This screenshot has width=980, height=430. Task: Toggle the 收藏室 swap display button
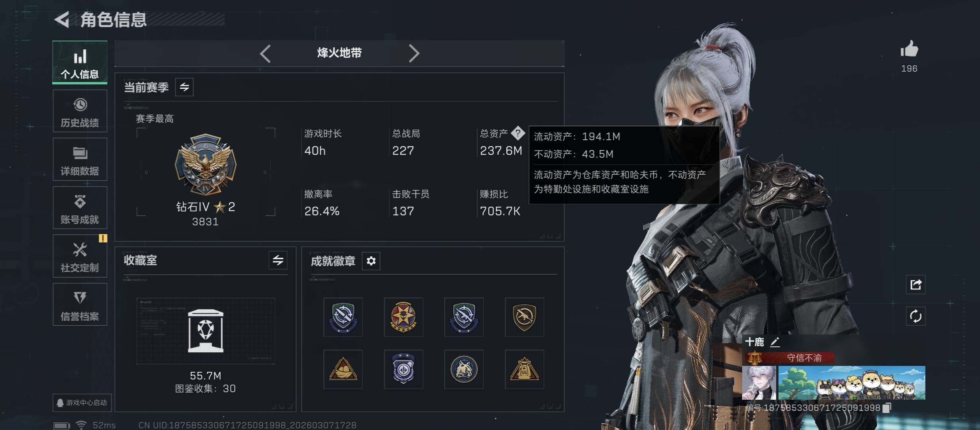(278, 260)
